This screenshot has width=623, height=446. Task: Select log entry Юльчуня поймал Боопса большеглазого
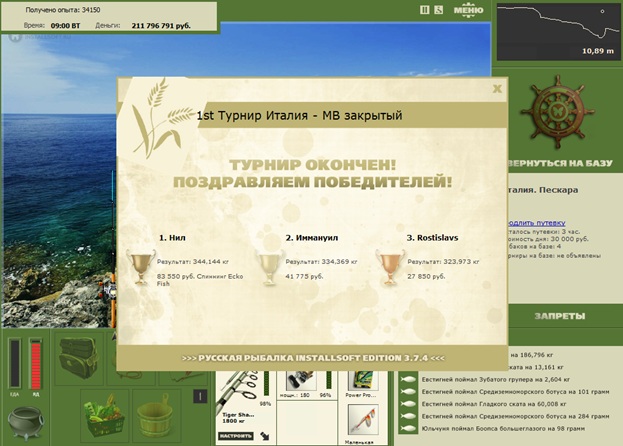(x=503, y=429)
